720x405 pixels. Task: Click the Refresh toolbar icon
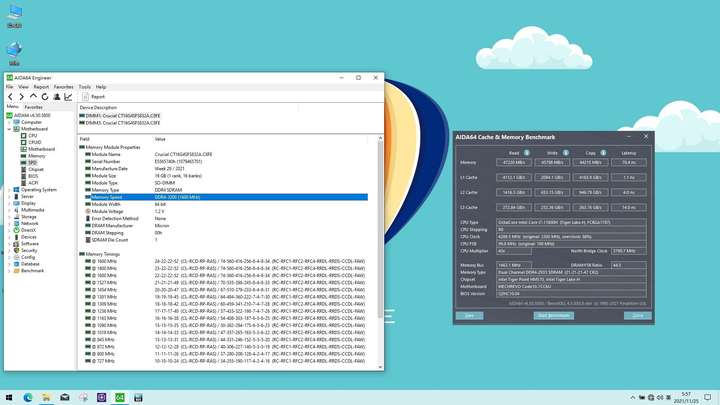pyautogui.click(x=45, y=97)
